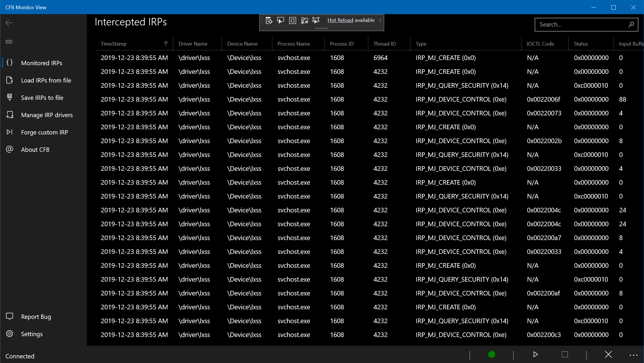644x363 pixels.
Task: Click the Save IRPs to file icon
Action: point(10,98)
